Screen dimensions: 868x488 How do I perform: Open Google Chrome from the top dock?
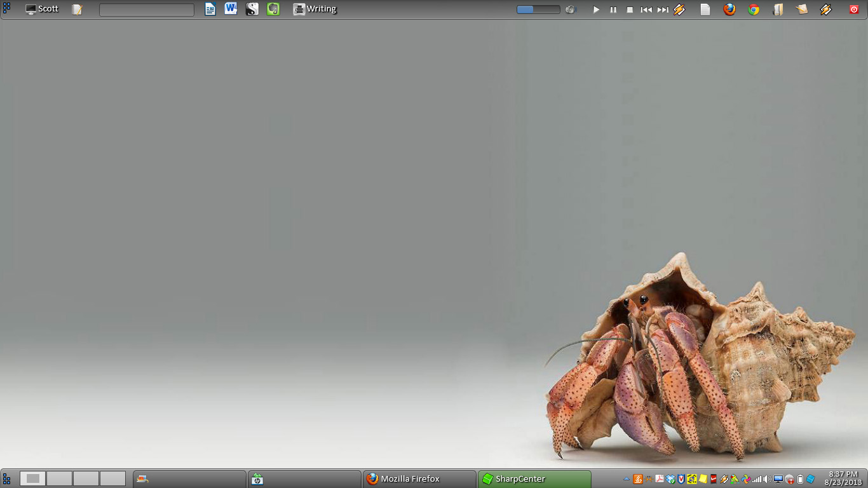(753, 10)
